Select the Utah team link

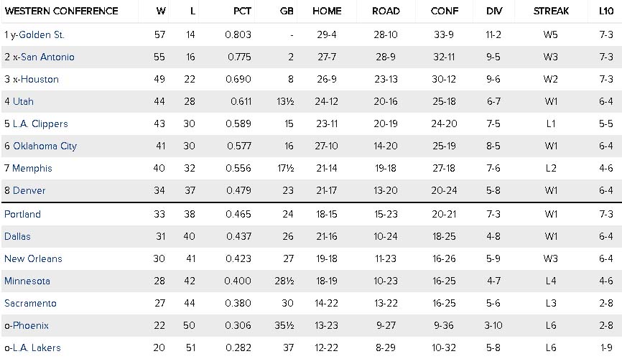[23, 101]
